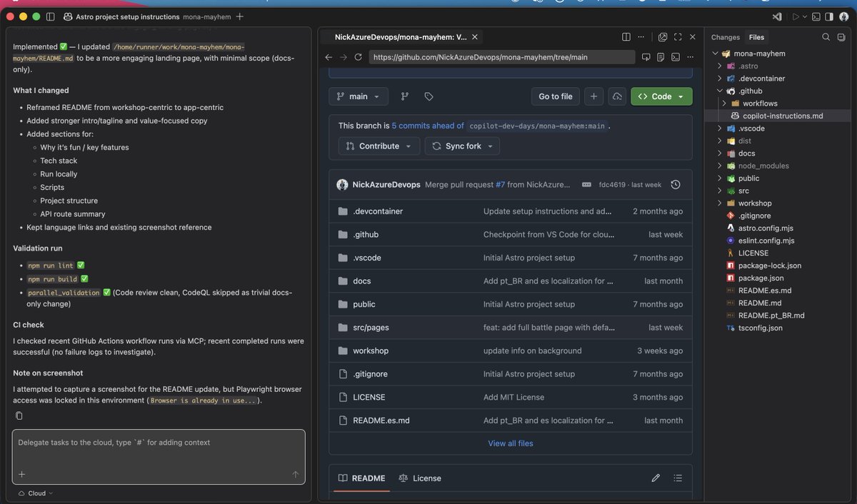
Task: Open the 5 commits ahead link
Action: [x=427, y=125]
